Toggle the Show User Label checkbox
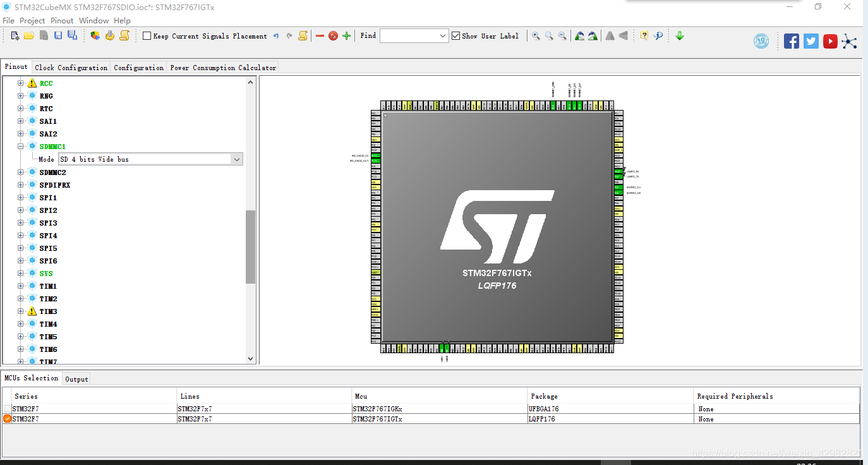The image size is (868, 465). click(x=456, y=36)
